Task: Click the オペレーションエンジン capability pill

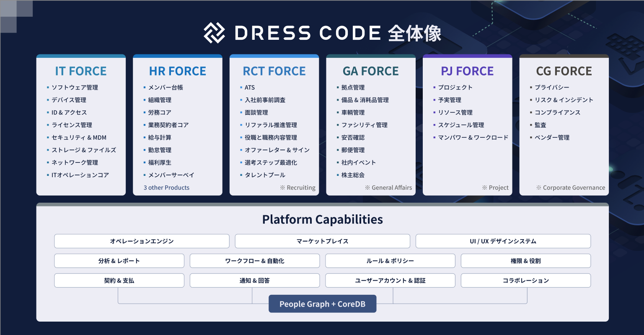Action: tap(142, 241)
